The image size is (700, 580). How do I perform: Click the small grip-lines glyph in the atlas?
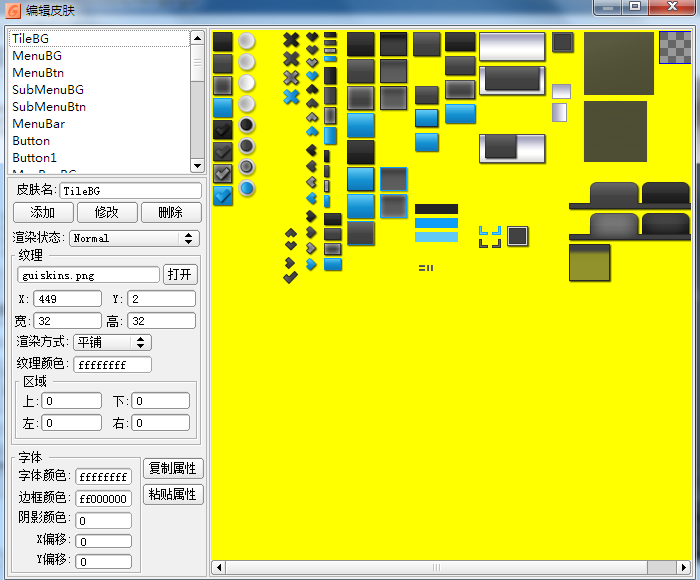click(x=425, y=268)
